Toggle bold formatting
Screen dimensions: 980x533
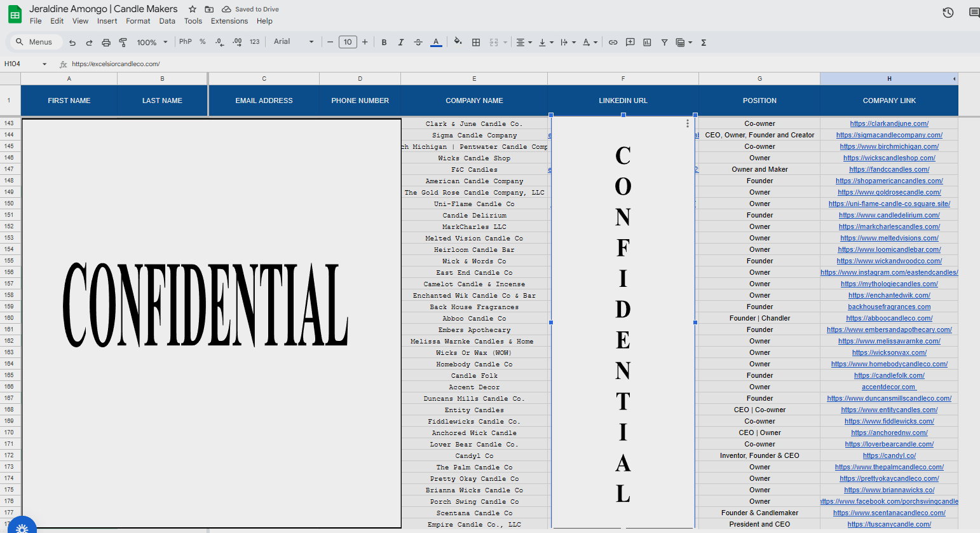pyautogui.click(x=384, y=43)
